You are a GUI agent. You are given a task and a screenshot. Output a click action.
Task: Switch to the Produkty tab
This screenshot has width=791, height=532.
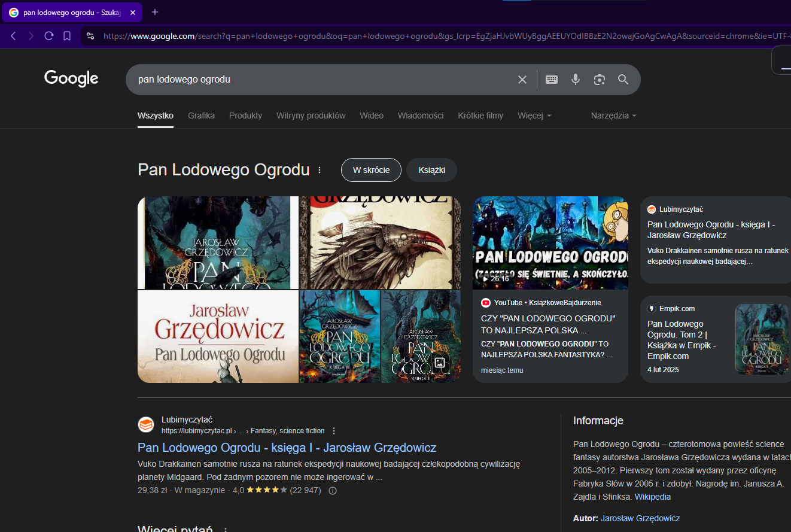245,115
